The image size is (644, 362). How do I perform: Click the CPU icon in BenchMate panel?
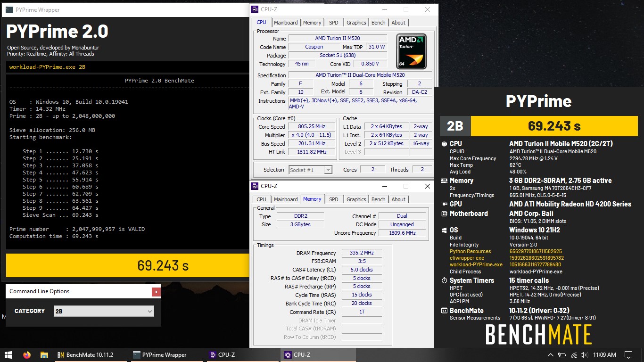click(x=444, y=144)
